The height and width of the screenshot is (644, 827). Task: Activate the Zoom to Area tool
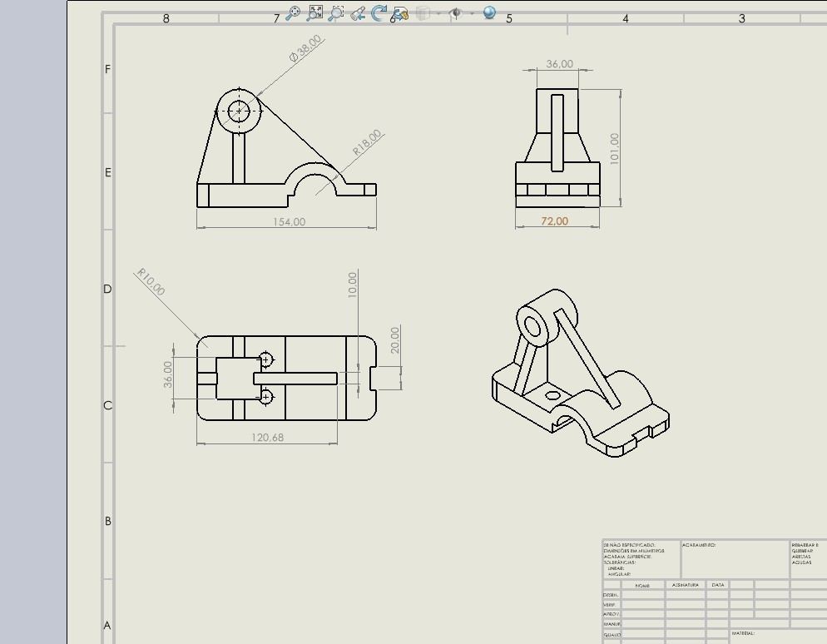(336, 13)
